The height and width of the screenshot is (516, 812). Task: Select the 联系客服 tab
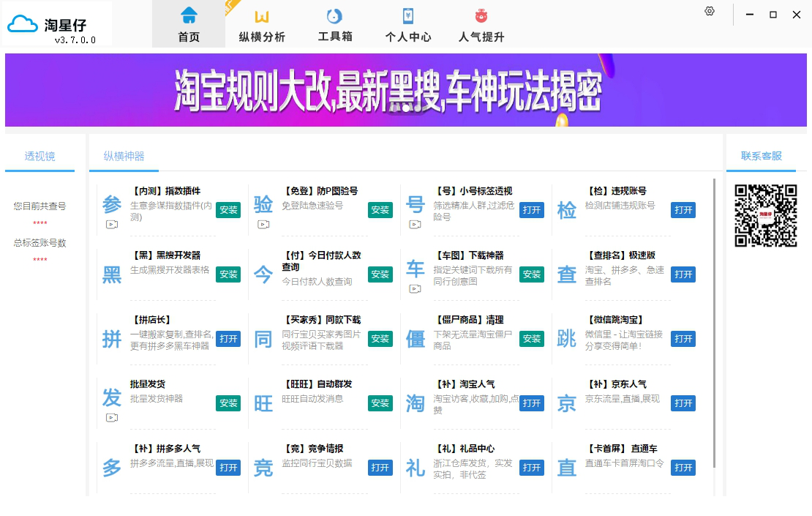(762, 157)
